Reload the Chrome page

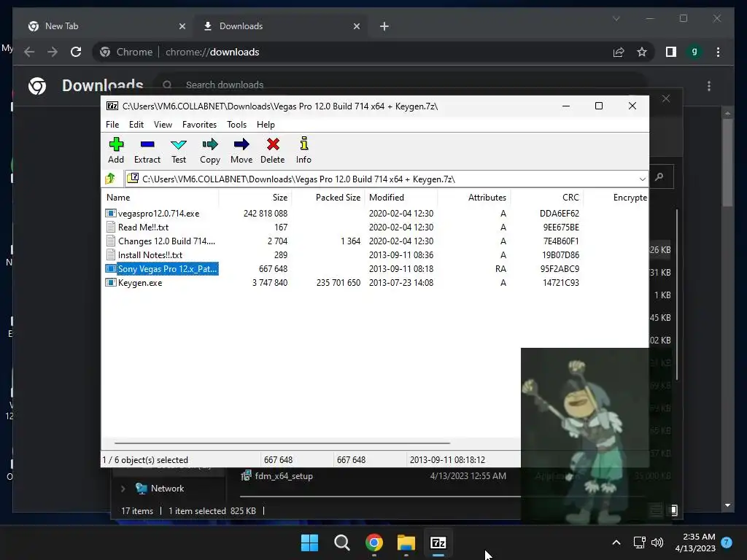click(x=76, y=52)
